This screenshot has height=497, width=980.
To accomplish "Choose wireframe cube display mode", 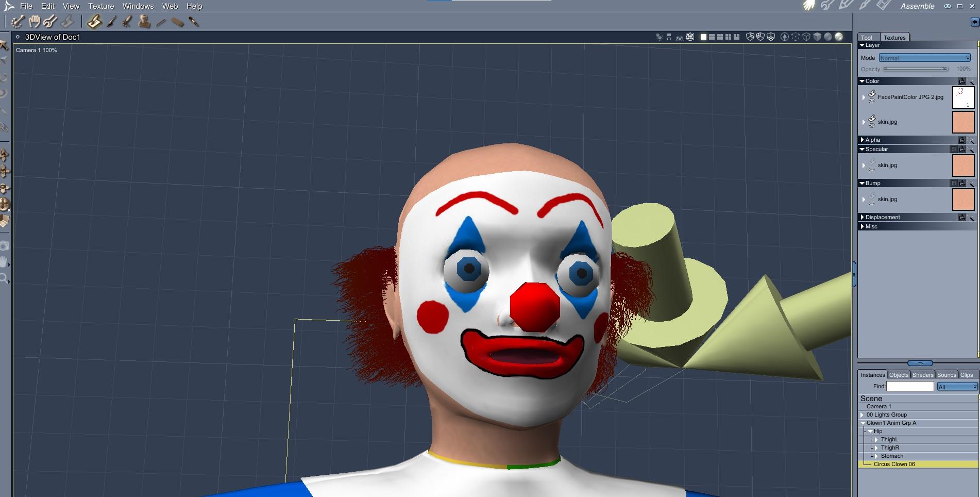I will click(806, 37).
